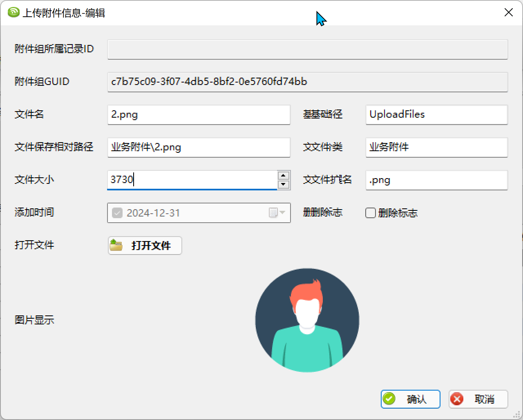Click the 附件组GUID label
Screen dimensions: 523x420
click(x=42, y=82)
